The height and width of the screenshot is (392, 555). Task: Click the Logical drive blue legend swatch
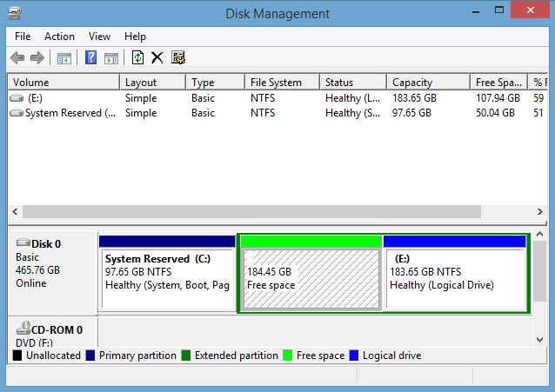[353, 355]
